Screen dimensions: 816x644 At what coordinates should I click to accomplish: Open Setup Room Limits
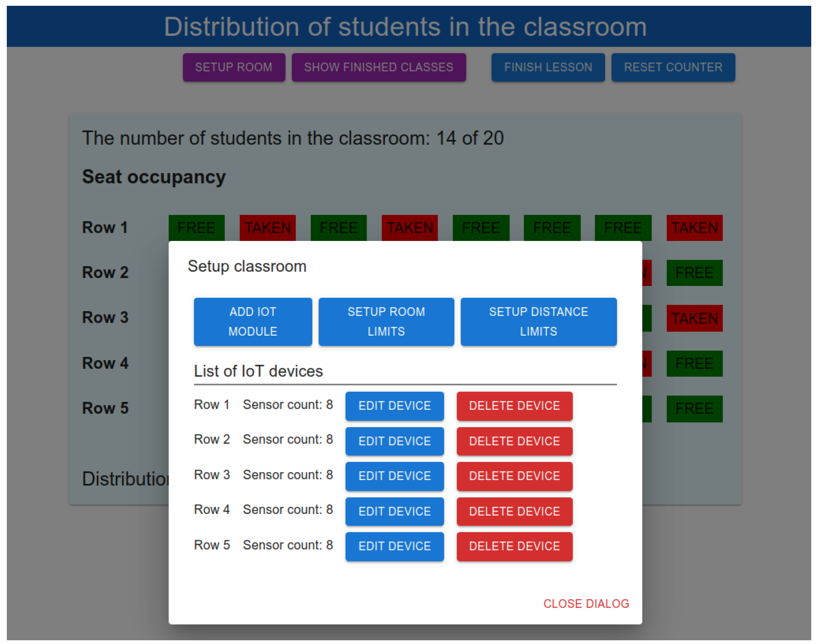tap(386, 322)
